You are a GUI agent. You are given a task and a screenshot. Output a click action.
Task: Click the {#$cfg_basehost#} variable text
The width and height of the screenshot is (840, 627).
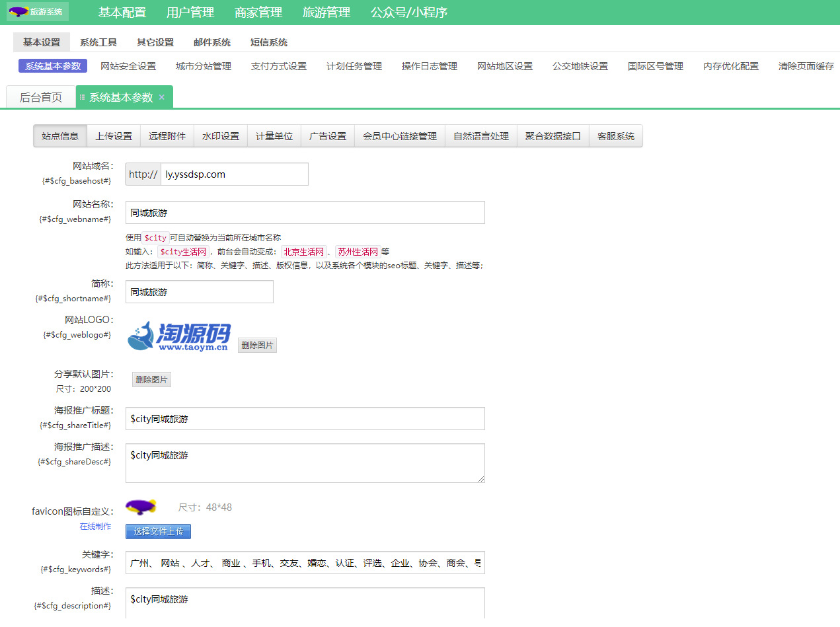77,180
